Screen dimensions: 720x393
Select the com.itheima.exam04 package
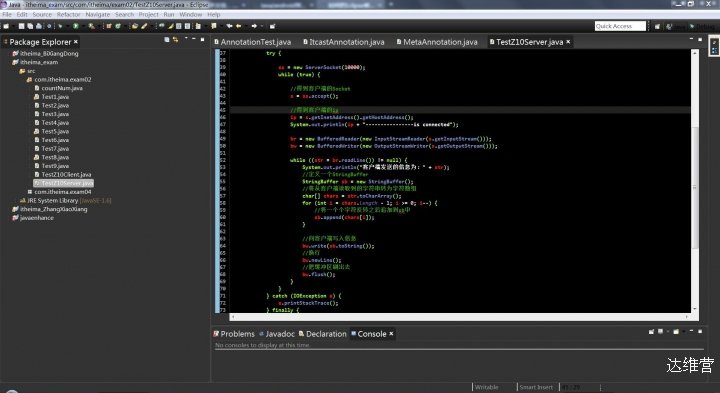(59, 192)
